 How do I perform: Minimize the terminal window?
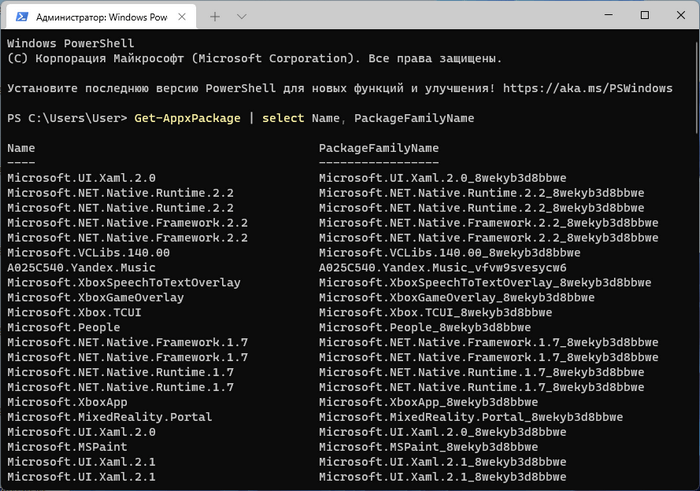pyautogui.click(x=608, y=15)
